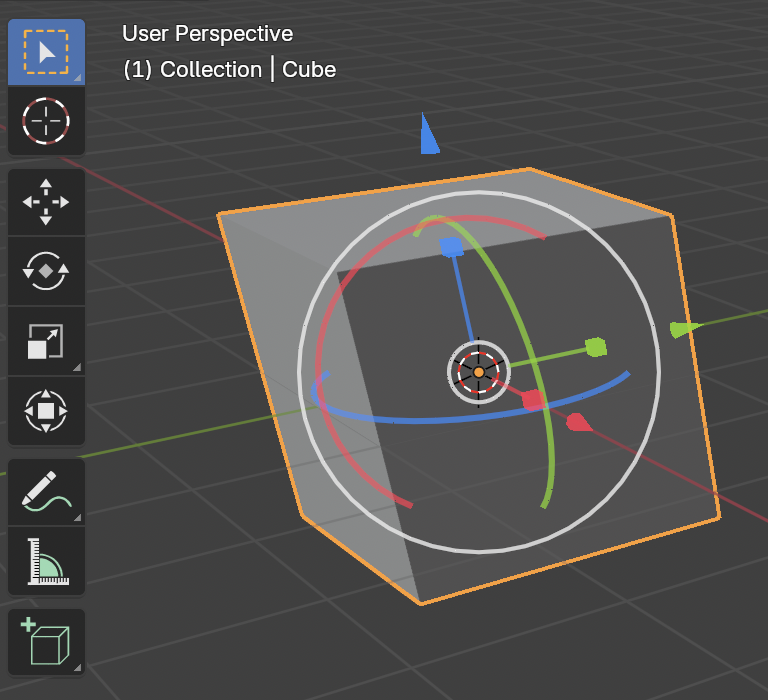The height and width of the screenshot is (700, 768).
Task: Grab the blue Z-axis scale cube handle
Action: pos(451,247)
